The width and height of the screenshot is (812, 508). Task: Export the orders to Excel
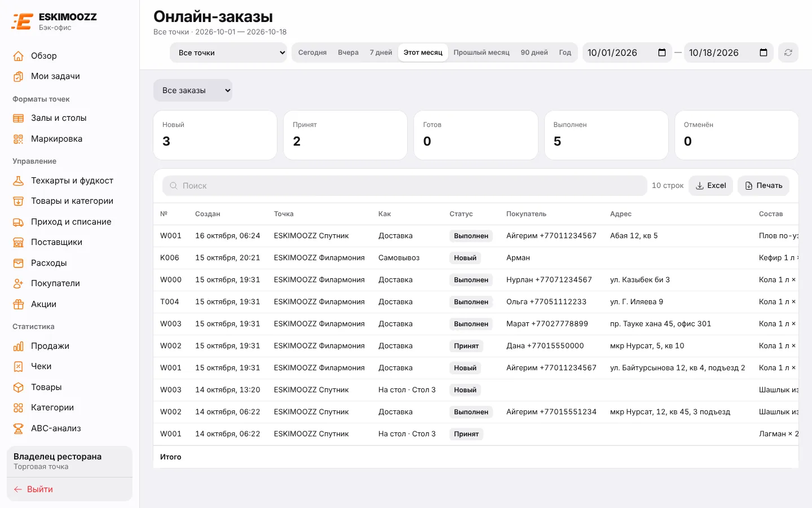710,186
